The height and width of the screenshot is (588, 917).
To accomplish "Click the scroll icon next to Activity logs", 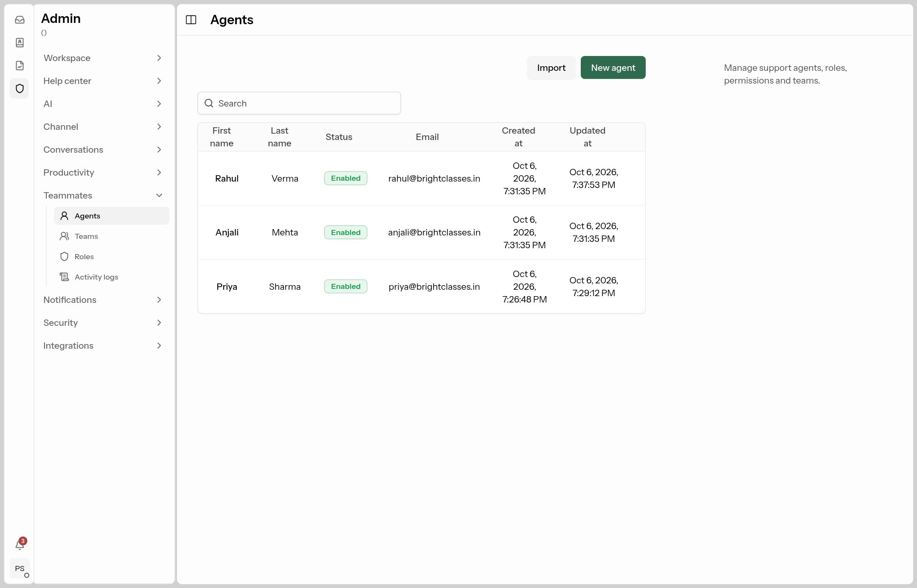I will point(64,277).
